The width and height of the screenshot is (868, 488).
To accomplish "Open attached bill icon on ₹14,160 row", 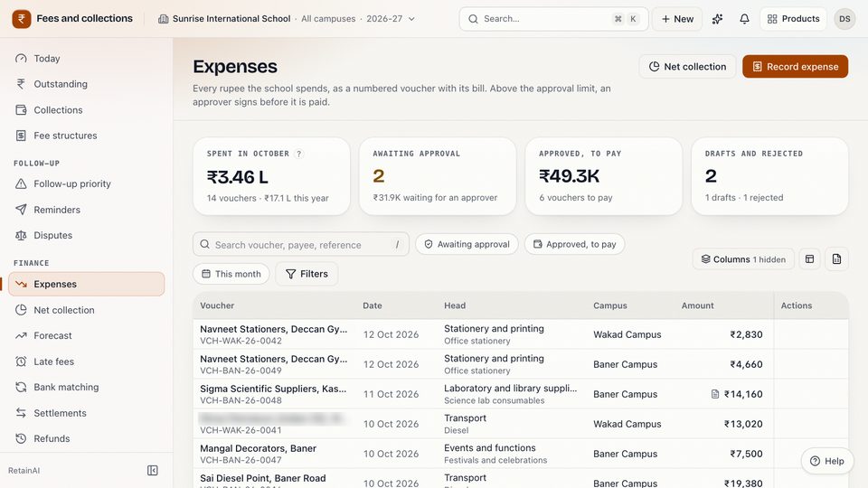I will coord(714,394).
